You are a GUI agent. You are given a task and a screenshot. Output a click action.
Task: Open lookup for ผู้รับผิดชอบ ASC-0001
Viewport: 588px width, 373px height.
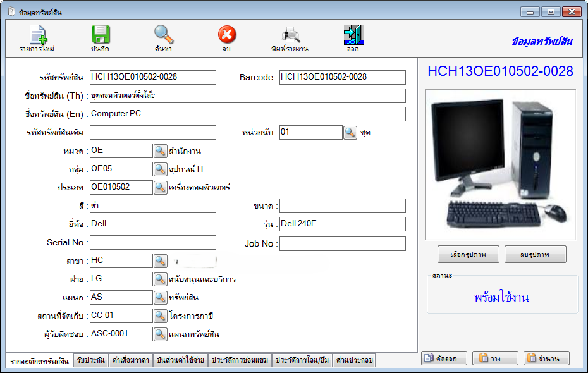[160, 334]
